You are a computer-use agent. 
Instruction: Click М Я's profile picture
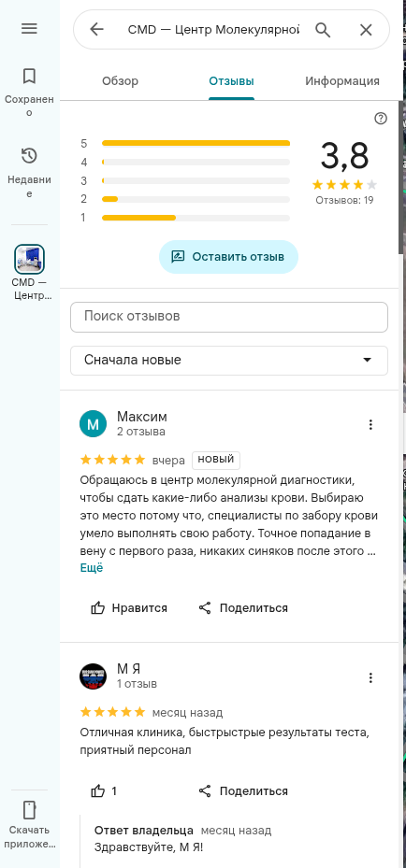(93, 676)
